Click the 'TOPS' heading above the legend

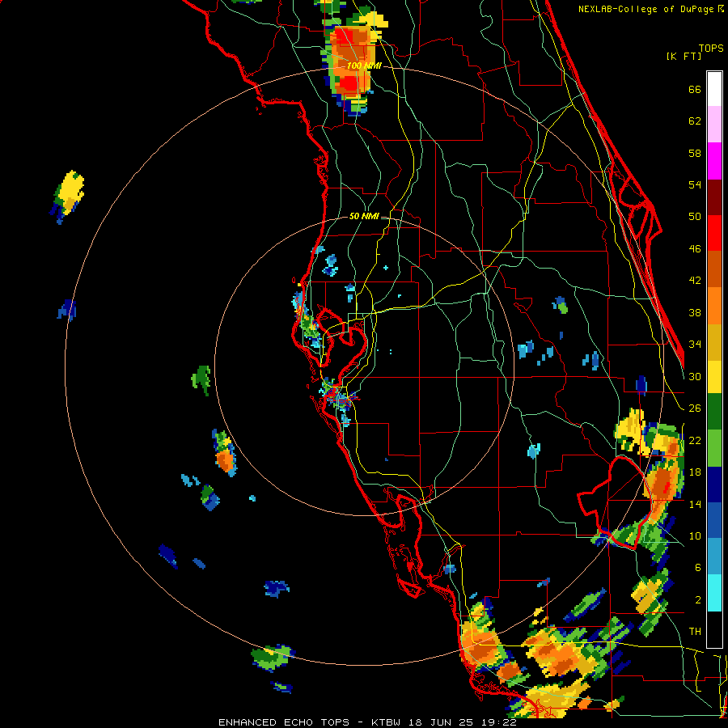click(x=711, y=49)
